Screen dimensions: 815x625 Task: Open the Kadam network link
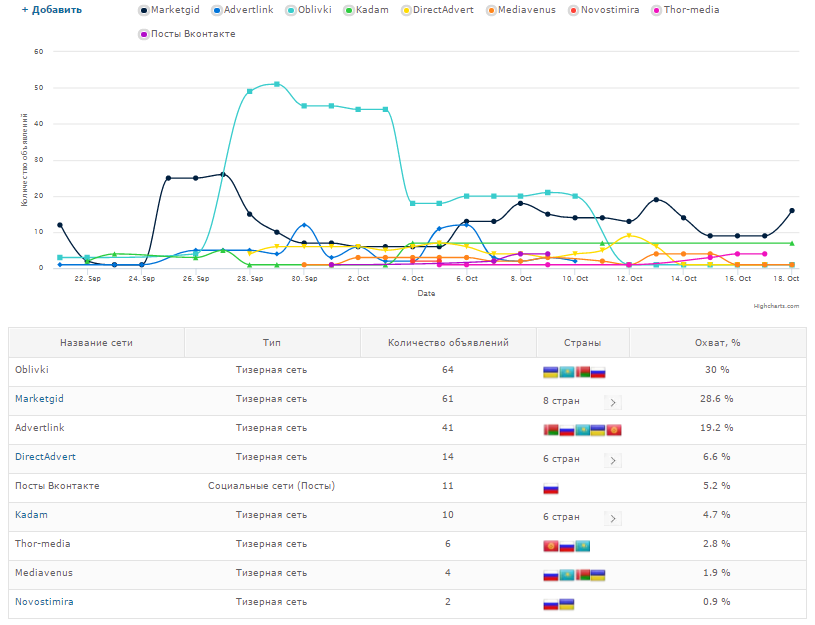tap(31, 515)
